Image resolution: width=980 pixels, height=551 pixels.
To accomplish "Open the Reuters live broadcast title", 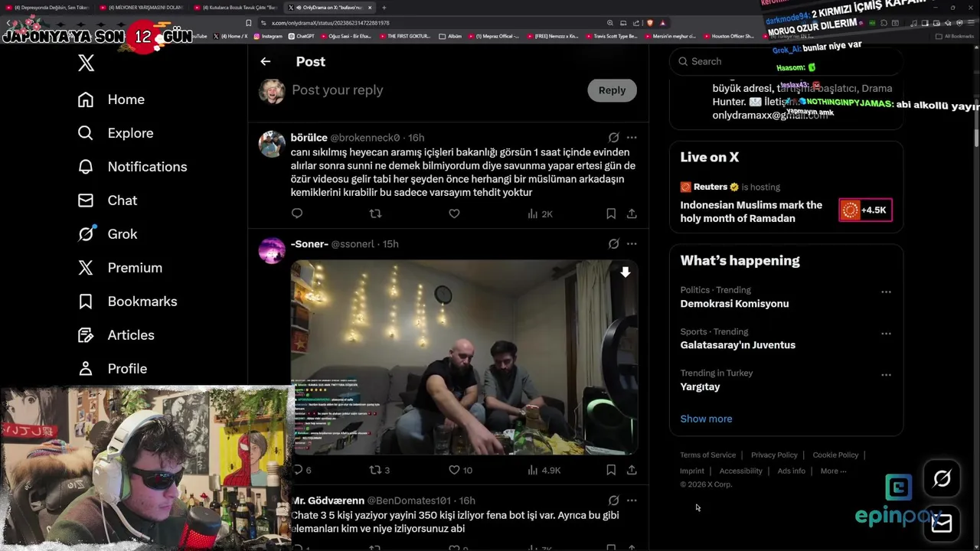I will pyautogui.click(x=751, y=212).
